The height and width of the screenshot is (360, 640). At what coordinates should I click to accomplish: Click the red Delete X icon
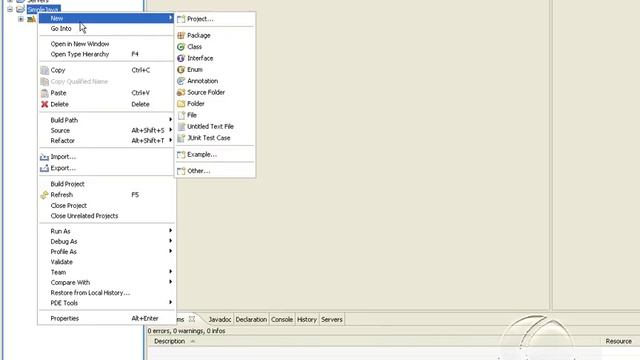(x=44, y=104)
